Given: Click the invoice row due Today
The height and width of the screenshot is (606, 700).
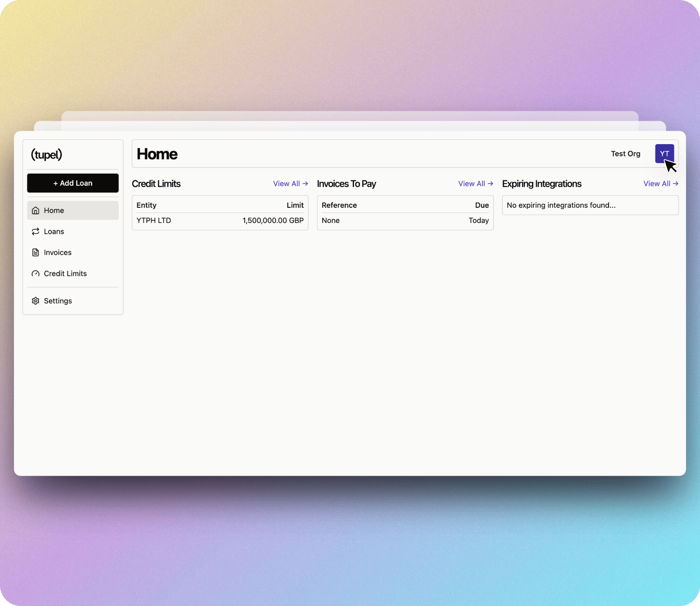Looking at the screenshot, I should 405,220.
